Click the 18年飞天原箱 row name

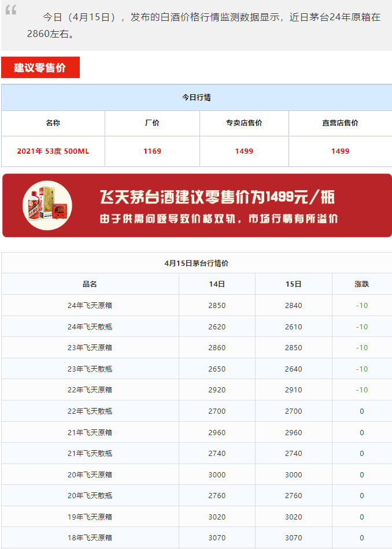pyautogui.click(x=90, y=537)
